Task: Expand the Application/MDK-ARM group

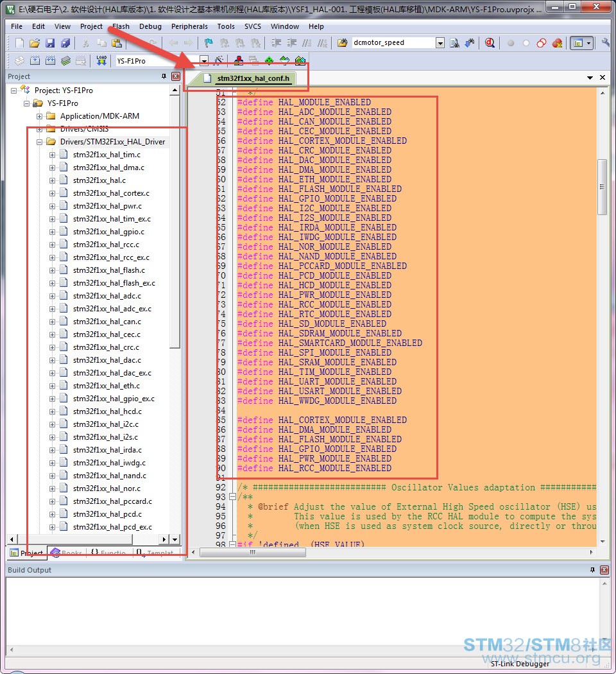Action: pos(40,116)
